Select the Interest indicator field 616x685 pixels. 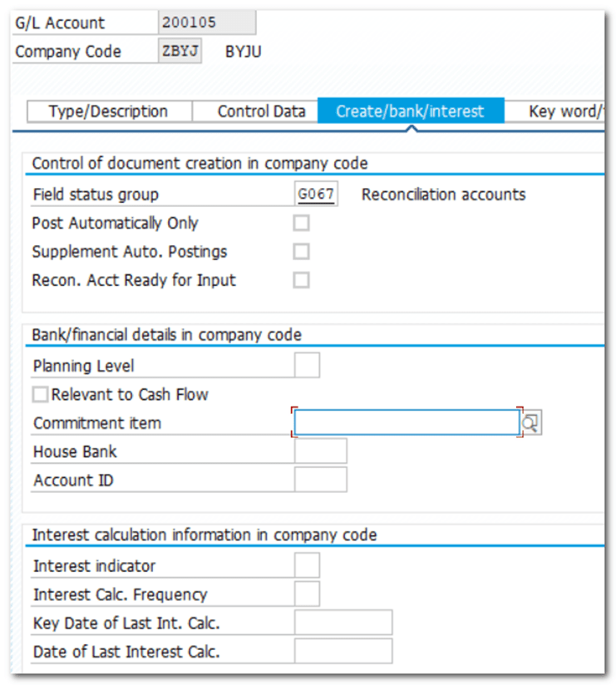coord(307,566)
